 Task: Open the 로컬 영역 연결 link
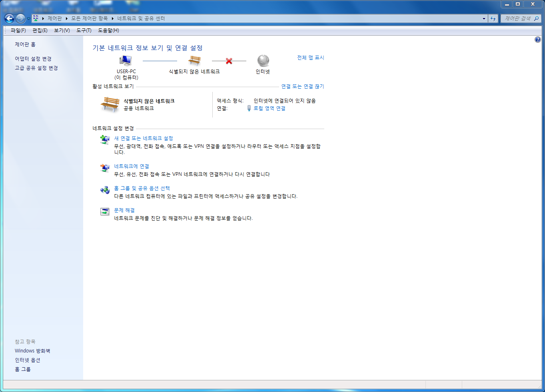tap(270, 108)
